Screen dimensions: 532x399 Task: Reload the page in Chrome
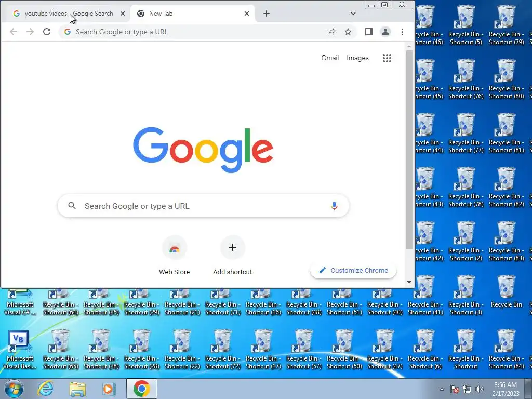point(47,32)
